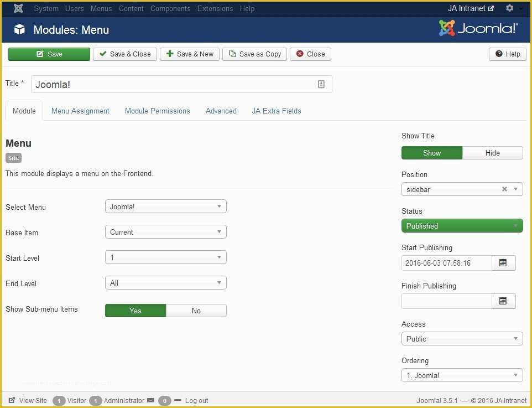The height and width of the screenshot is (408, 532).
Task: Click the Joomla! 3.5.1 version text
Action: click(437, 400)
